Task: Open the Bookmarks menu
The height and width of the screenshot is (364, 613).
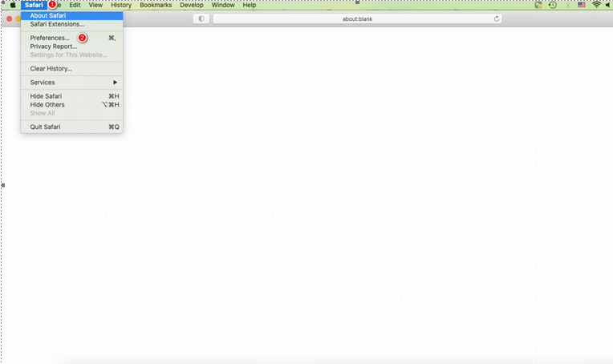Action: point(156,5)
